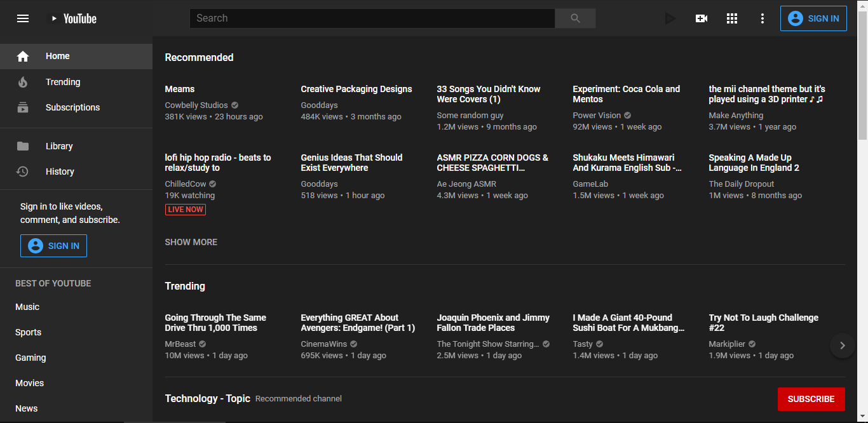
Task: Open the mii channel theme 3D printer video
Action: pyautogui.click(x=767, y=94)
